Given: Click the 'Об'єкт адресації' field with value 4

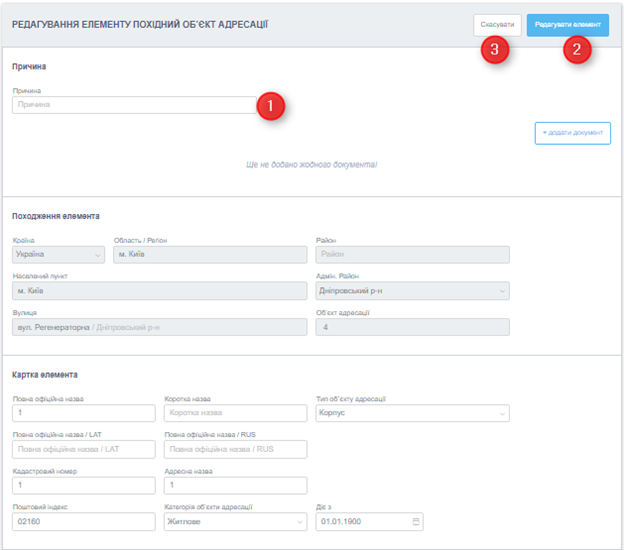Looking at the screenshot, I should click(411, 327).
